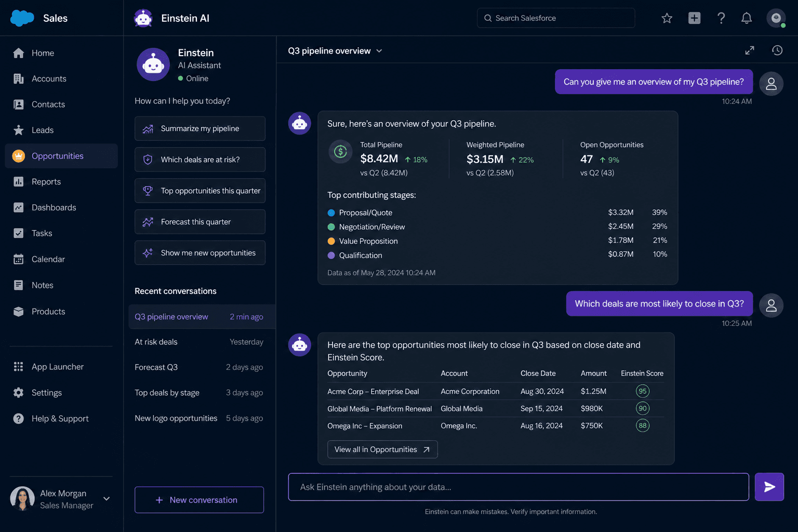Expand conversation to full screen icon
The height and width of the screenshot is (532, 798).
(x=750, y=50)
